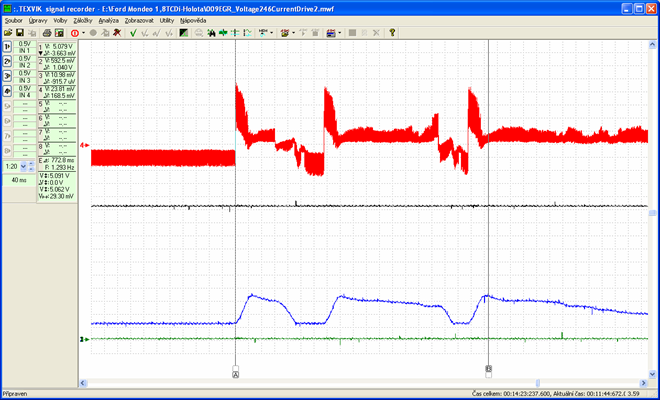Toggle channel 4 button on left panel

(8, 91)
